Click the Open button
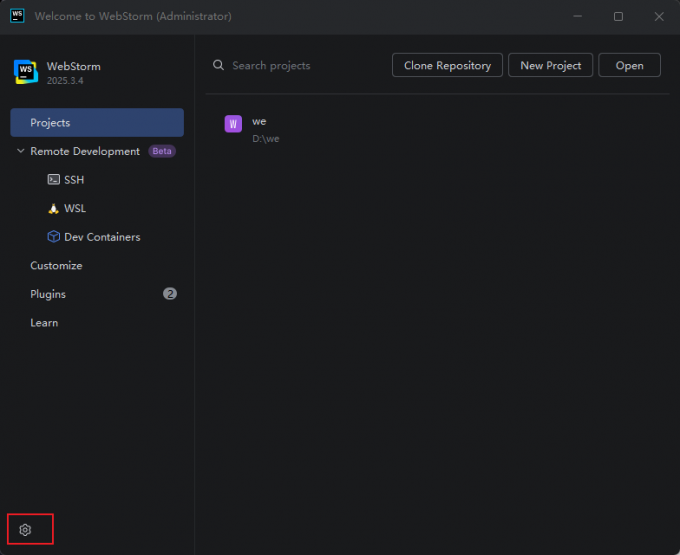680x555 pixels. coord(630,65)
